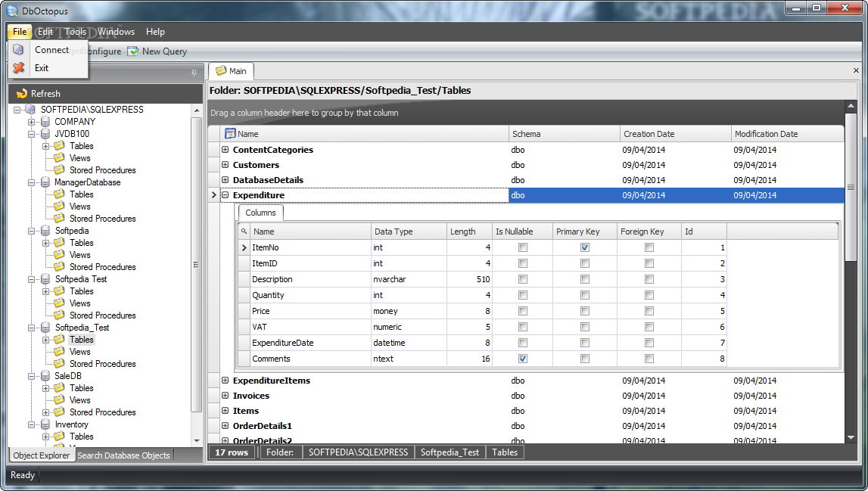Image resolution: width=868 pixels, height=491 pixels.
Task: Open the Tools menu
Action: (75, 32)
